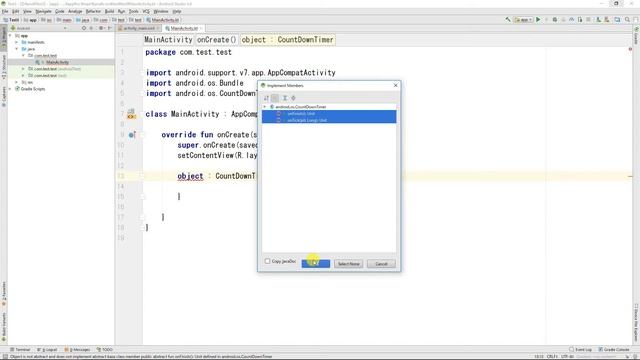640x360 pixels.
Task: Expand the res folder
Action: pyautogui.click(x=17, y=82)
